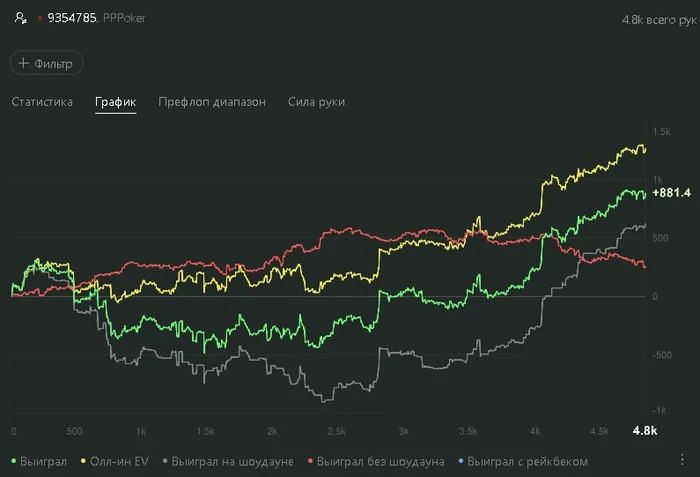This screenshot has height=477, width=700.
Task: Click the Фильтр button
Action: click(47, 63)
